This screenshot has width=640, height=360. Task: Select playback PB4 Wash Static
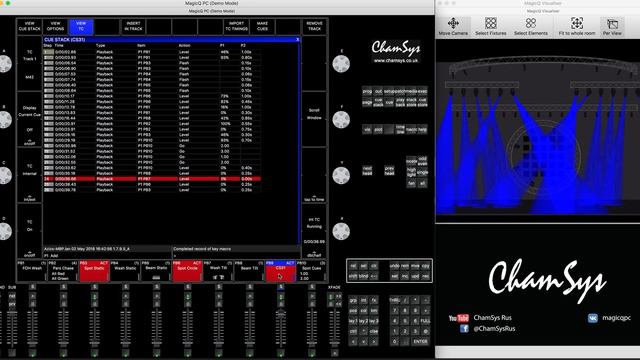click(125, 271)
